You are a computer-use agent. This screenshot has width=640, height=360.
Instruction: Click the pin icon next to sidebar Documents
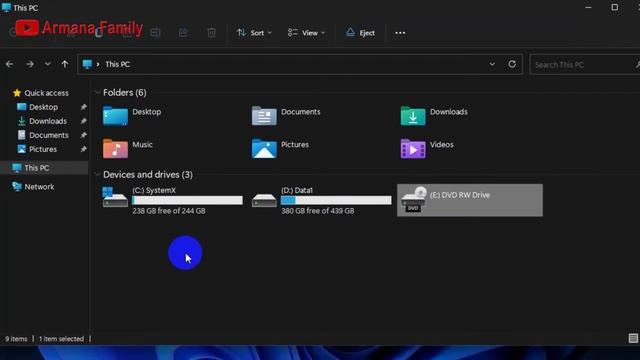83,135
